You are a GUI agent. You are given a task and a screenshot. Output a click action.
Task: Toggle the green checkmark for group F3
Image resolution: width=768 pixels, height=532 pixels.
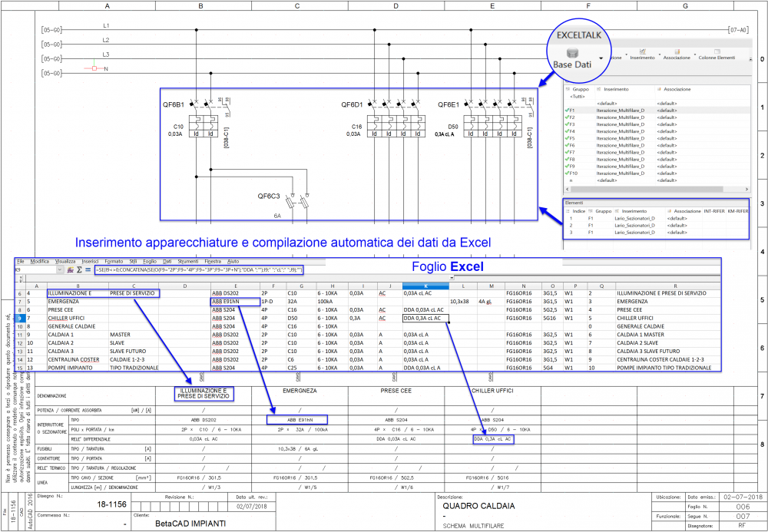point(567,124)
